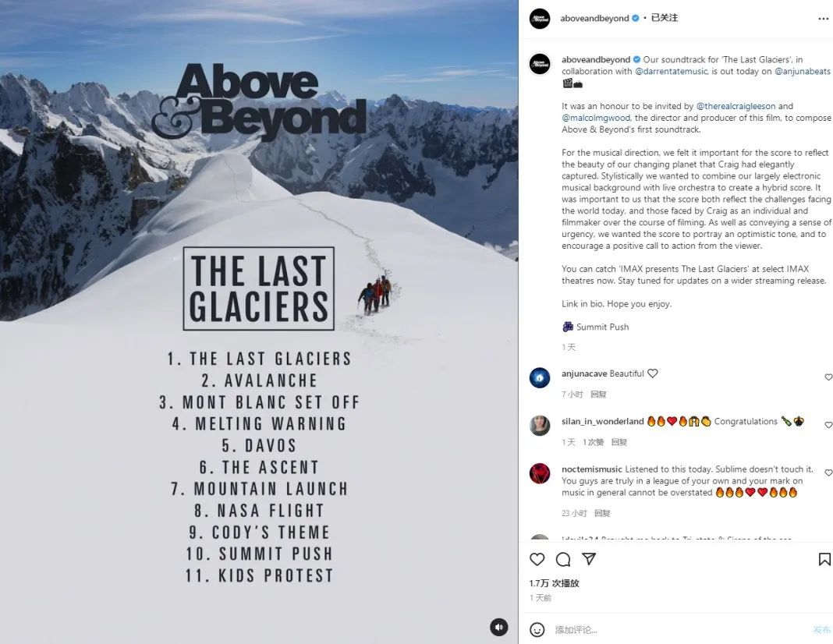Open the comment bubble icon

(x=563, y=559)
